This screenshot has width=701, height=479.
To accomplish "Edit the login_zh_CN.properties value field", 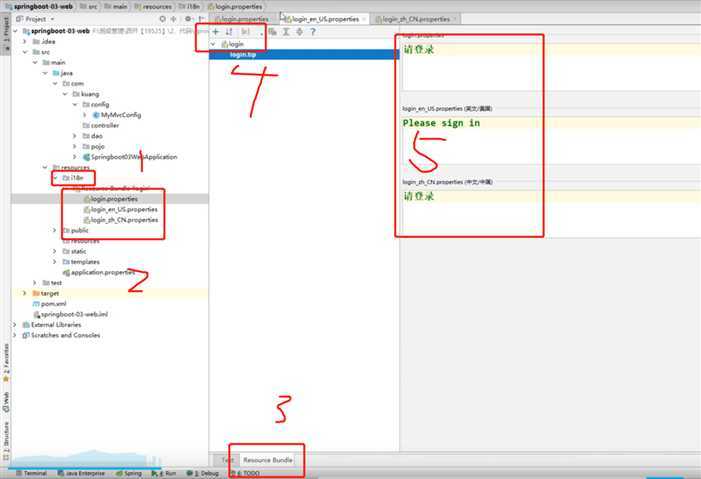I will click(x=552, y=212).
